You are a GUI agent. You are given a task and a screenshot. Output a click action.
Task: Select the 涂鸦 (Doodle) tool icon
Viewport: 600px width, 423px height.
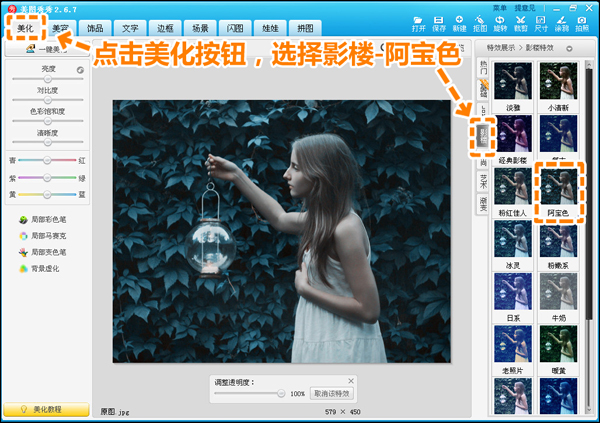pos(561,22)
